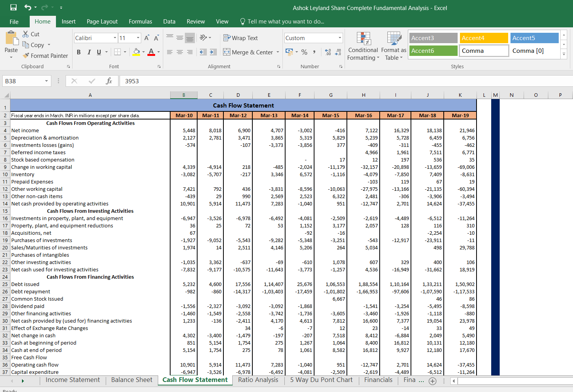
Task: Open Format as Table menu
Action: click(x=394, y=46)
